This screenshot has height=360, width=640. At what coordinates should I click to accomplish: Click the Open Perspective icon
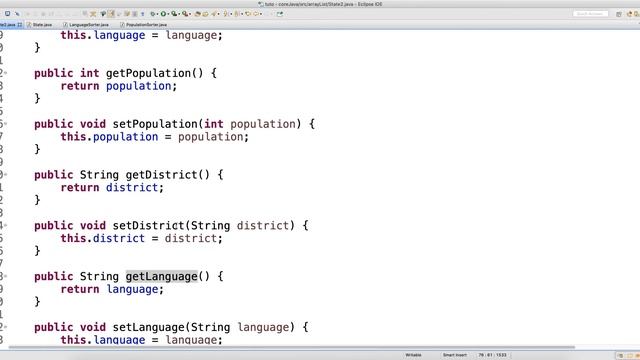[x=619, y=14]
